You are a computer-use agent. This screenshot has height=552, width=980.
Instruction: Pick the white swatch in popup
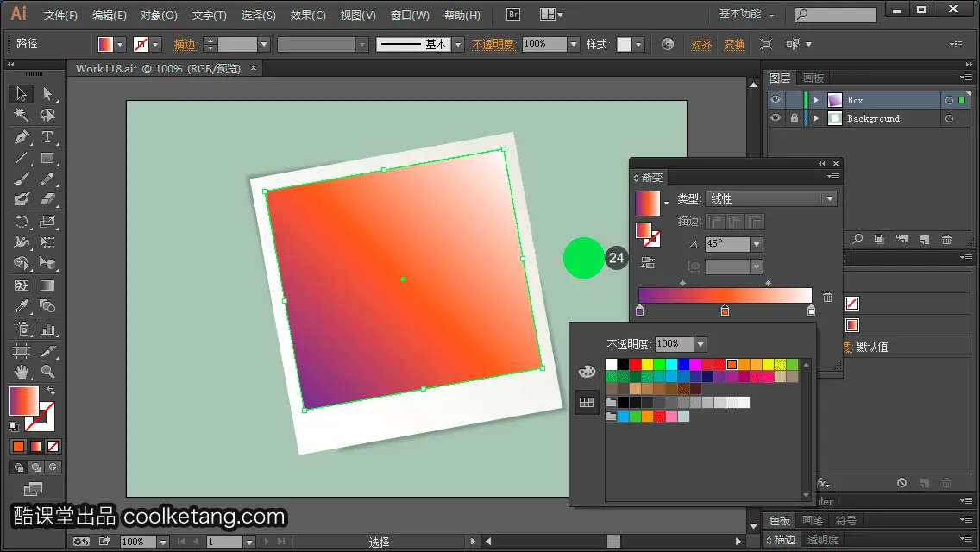pyautogui.click(x=612, y=365)
